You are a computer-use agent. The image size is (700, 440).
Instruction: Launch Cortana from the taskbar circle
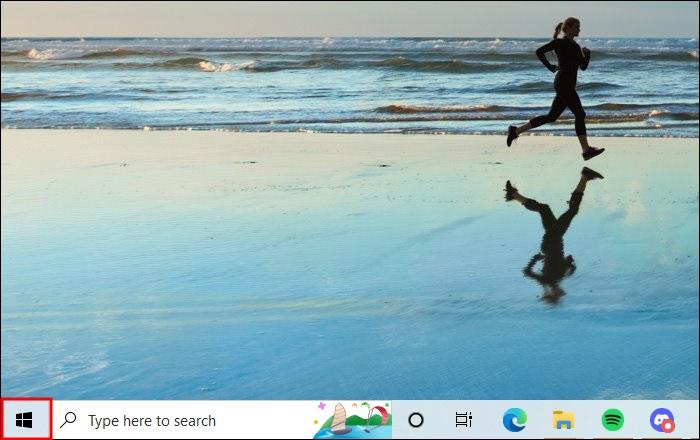tap(416, 420)
